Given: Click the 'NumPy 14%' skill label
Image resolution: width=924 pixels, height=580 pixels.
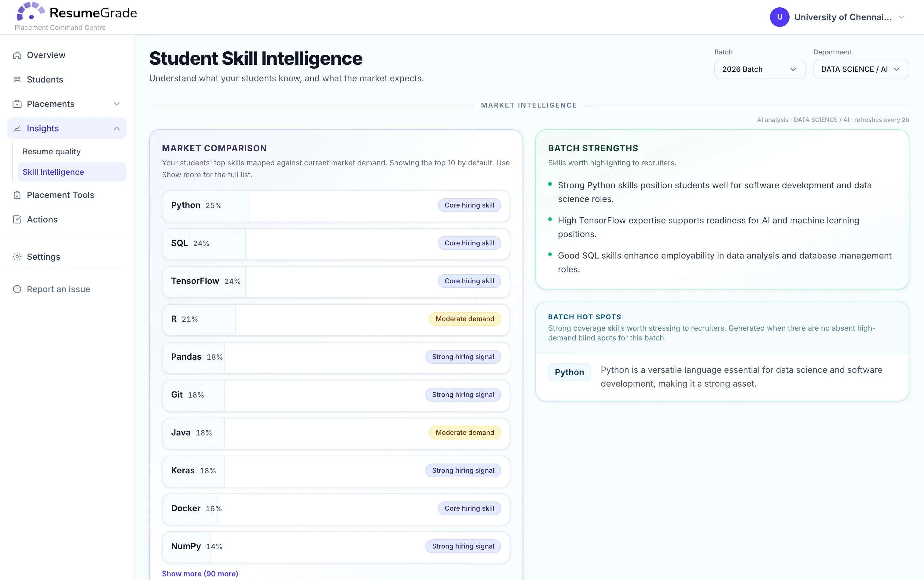Looking at the screenshot, I should [x=197, y=546].
